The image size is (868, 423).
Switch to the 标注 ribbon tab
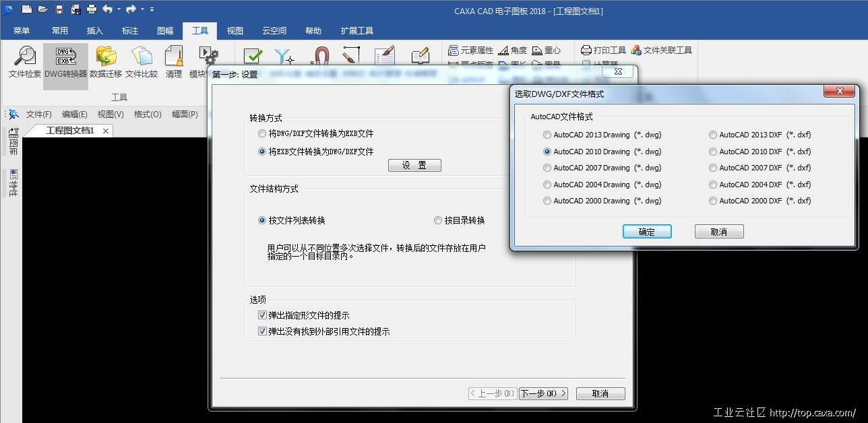(130, 31)
